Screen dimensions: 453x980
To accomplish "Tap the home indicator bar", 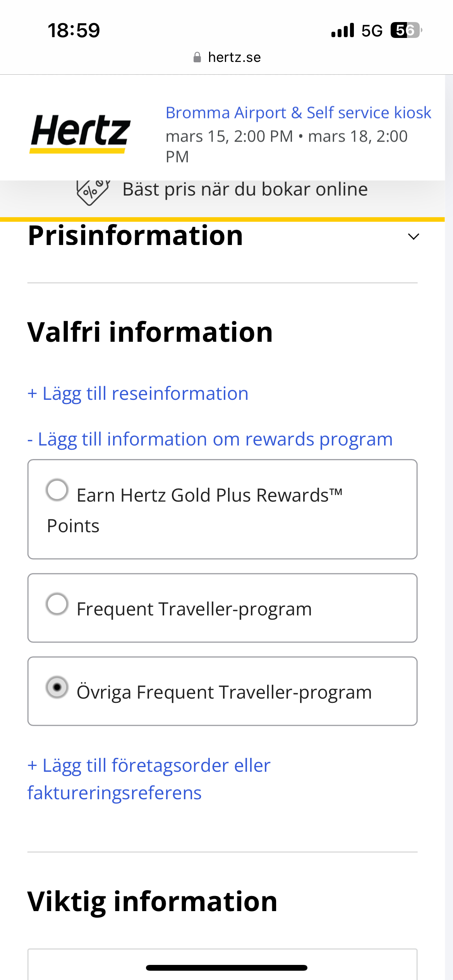I will (226, 968).
